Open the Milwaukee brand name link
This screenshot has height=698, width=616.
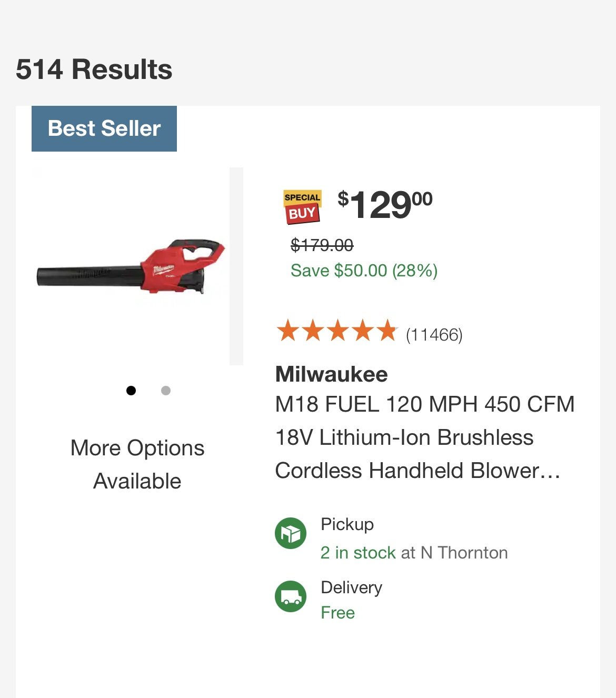click(332, 374)
